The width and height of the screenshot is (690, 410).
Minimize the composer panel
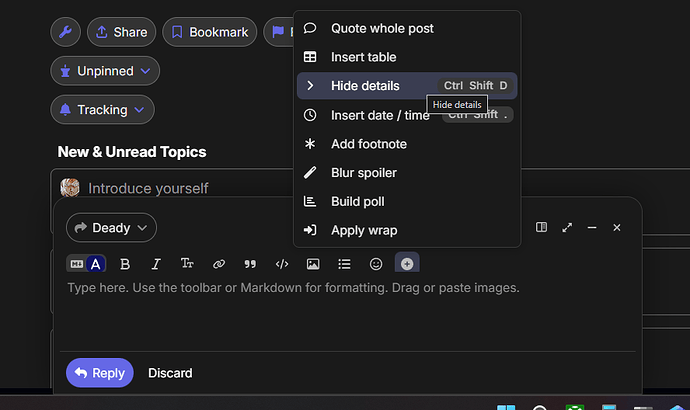pyautogui.click(x=592, y=227)
